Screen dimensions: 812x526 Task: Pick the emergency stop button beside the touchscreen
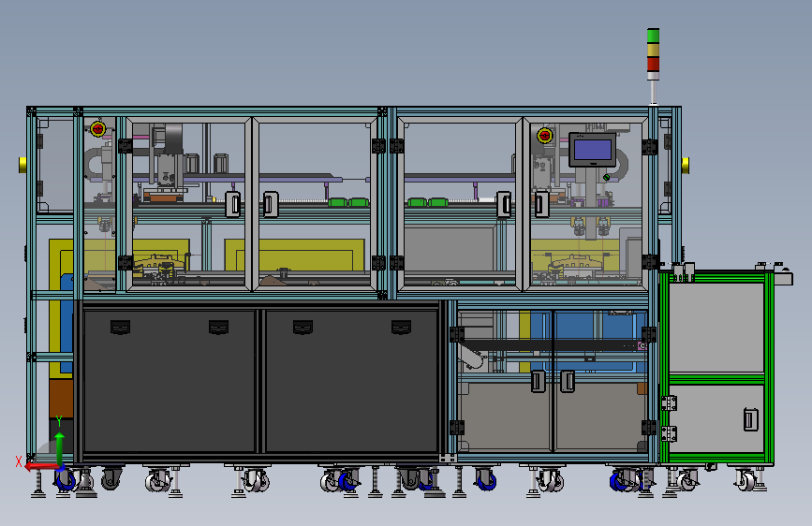pyautogui.click(x=545, y=135)
